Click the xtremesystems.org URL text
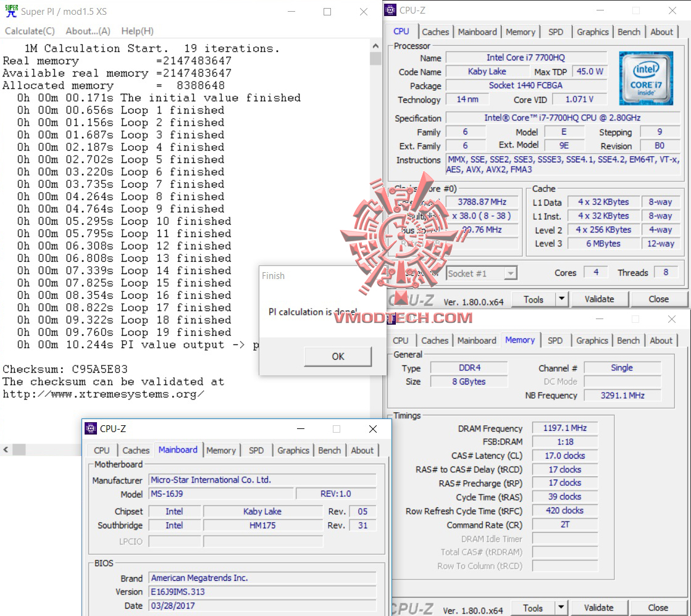This screenshot has width=691, height=616. [x=104, y=394]
